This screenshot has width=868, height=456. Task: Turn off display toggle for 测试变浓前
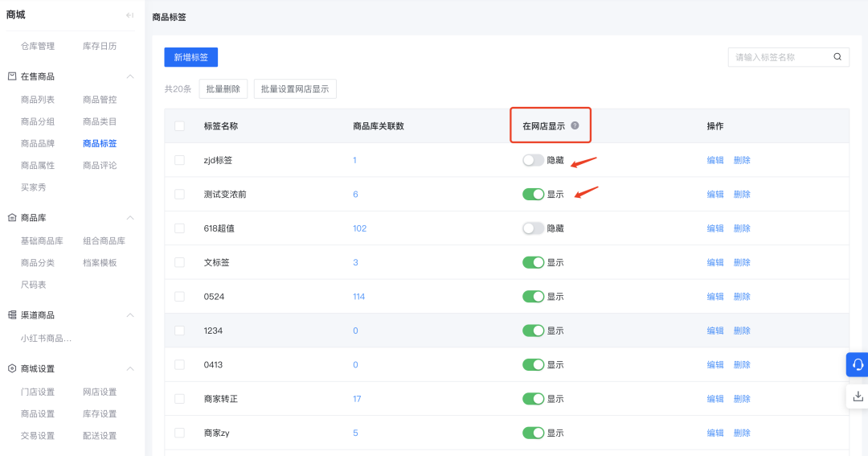(x=533, y=195)
